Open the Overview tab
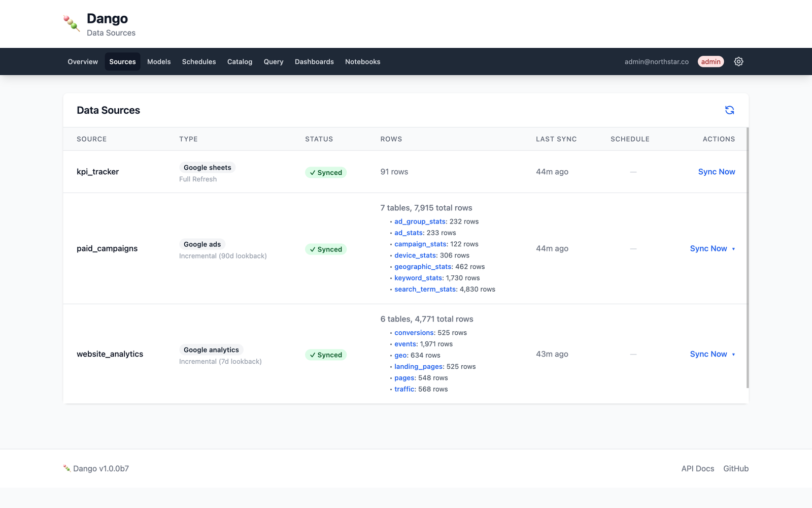 click(83, 61)
